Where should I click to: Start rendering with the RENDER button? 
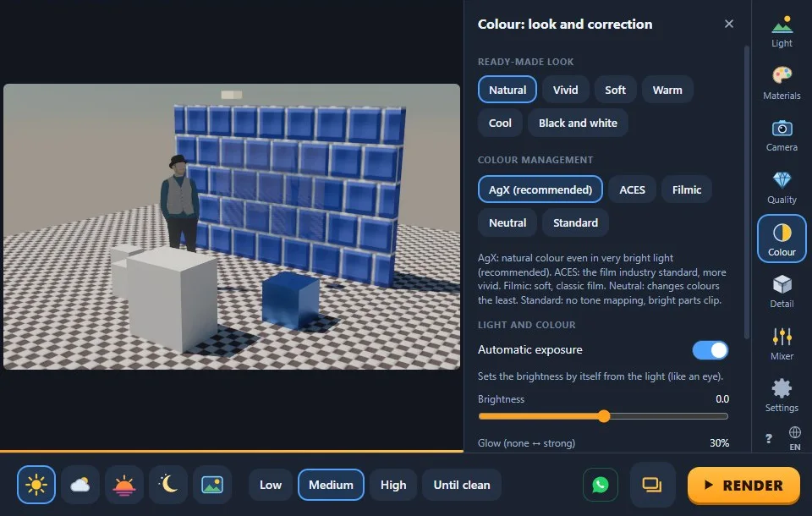click(743, 485)
